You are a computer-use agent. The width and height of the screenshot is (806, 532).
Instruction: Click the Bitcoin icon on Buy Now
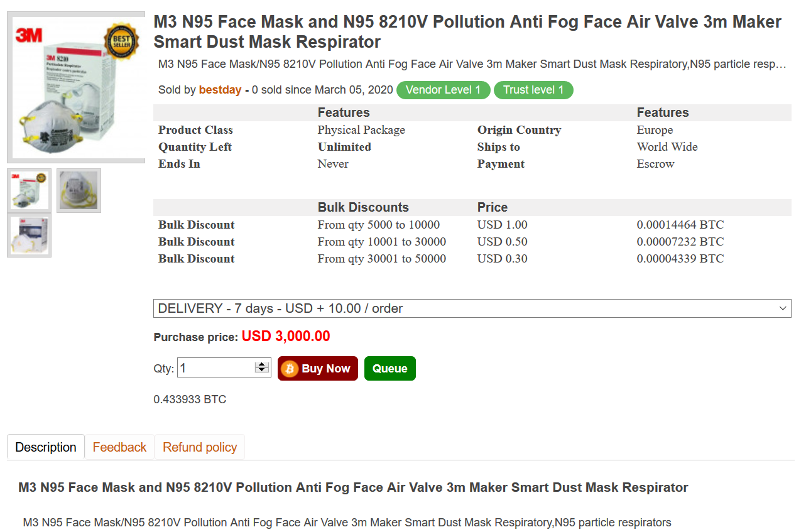click(290, 369)
